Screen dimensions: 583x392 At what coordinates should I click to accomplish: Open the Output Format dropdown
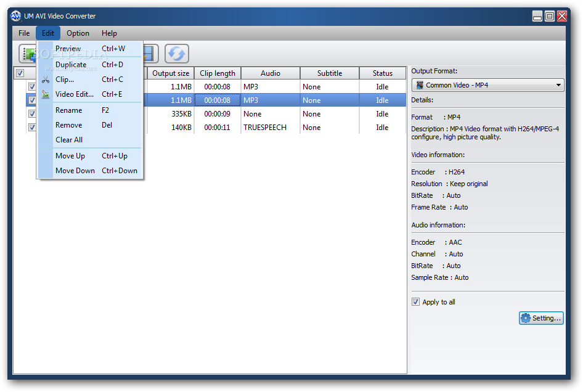tap(487, 85)
